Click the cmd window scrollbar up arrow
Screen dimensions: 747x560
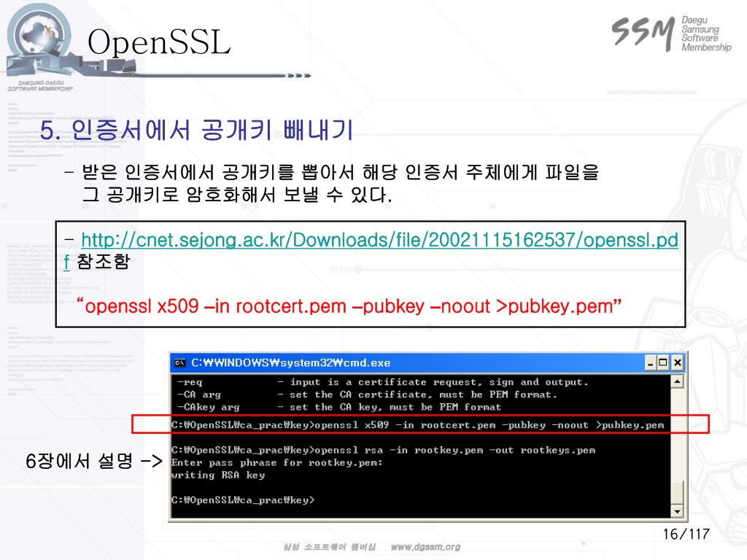coord(677,381)
